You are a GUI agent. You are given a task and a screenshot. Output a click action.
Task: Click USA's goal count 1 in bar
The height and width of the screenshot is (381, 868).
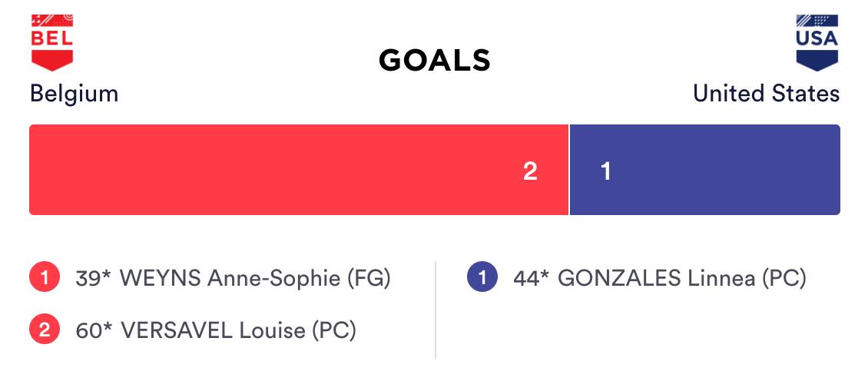pyautogui.click(x=606, y=171)
